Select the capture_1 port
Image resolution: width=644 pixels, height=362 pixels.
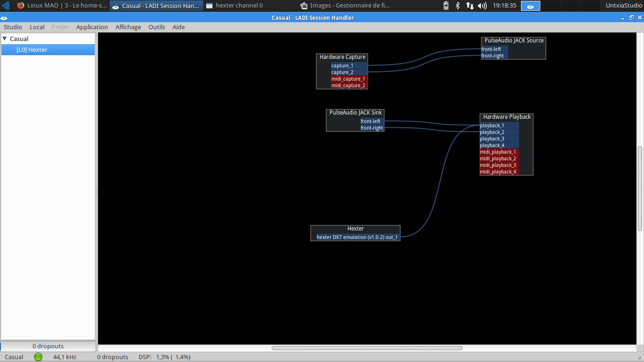point(349,66)
